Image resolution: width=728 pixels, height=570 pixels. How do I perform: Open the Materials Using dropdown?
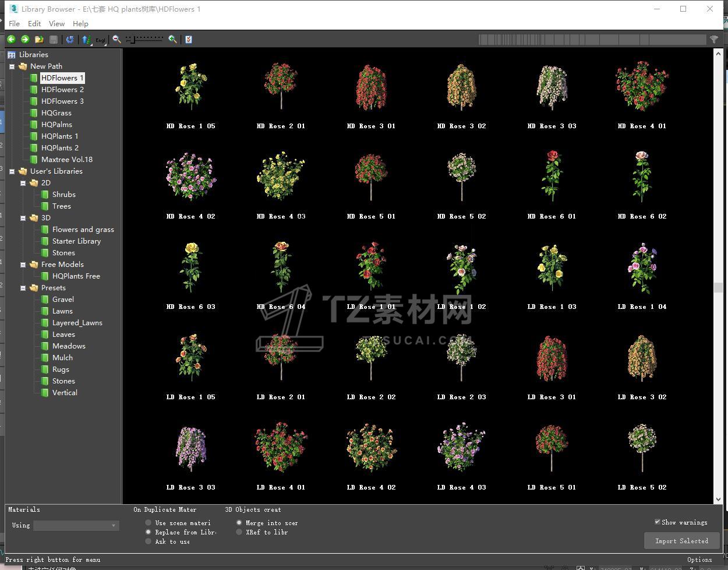[76, 526]
